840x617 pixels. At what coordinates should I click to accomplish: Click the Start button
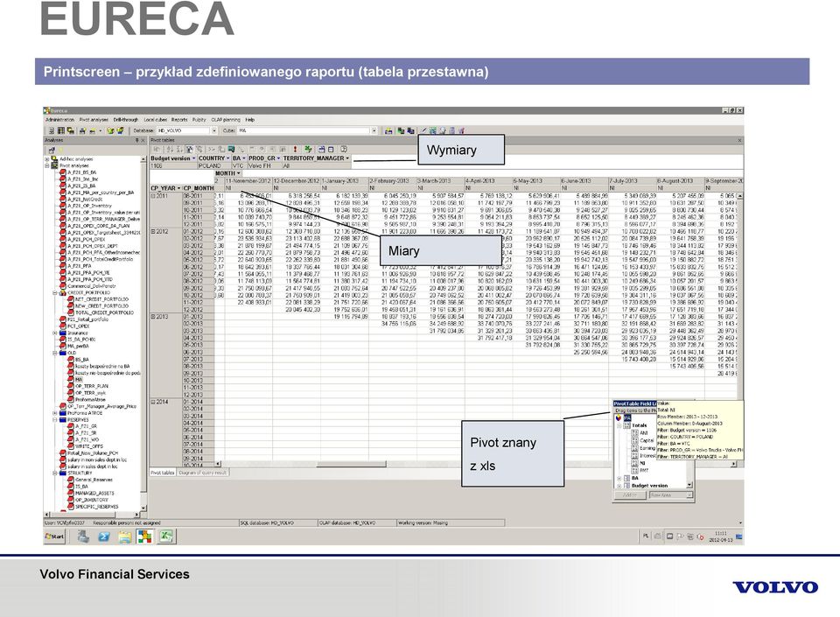point(54,536)
